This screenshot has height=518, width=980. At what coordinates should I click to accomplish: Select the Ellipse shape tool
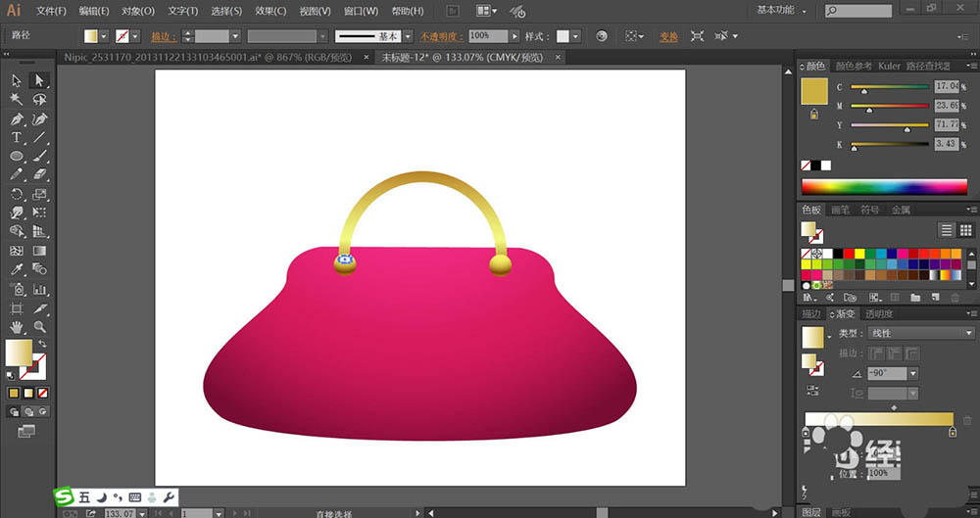(x=17, y=156)
